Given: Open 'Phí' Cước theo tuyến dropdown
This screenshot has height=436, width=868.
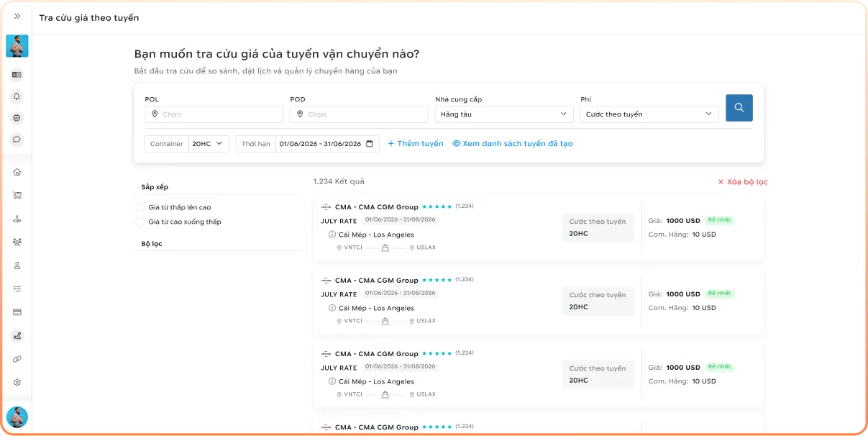Looking at the screenshot, I should [x=649, y=114].
